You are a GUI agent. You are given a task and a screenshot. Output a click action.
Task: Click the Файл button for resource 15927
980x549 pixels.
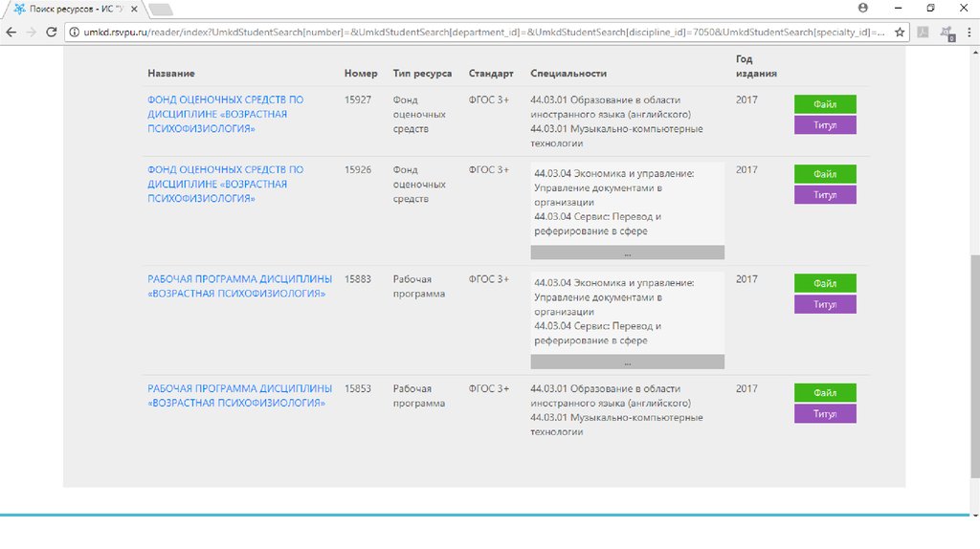tap(825, 104)
